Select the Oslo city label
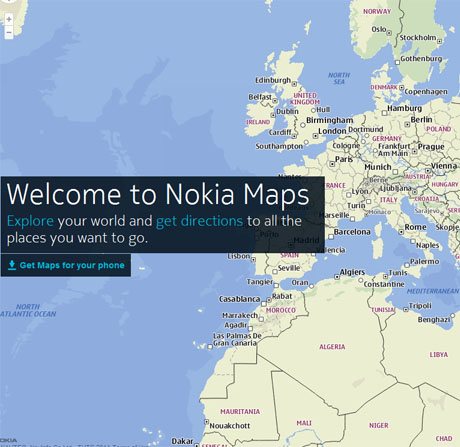460x447 pixels. [x=379, y=29]
